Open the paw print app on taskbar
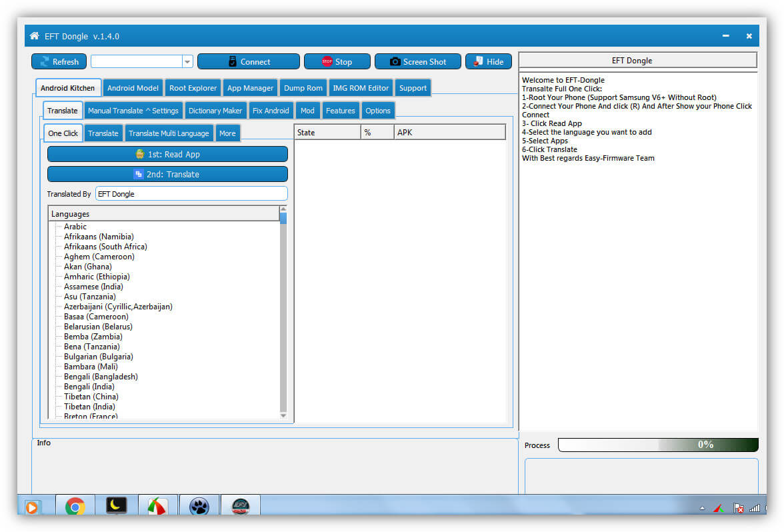 199,507
